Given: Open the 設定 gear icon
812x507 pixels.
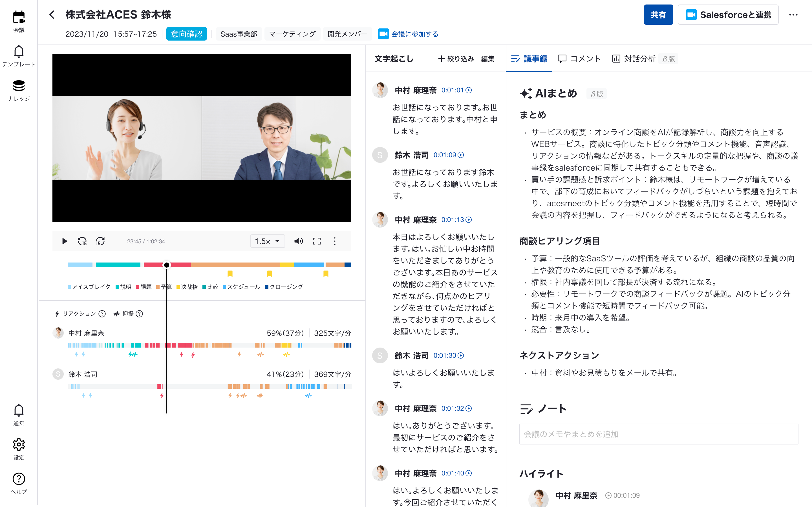Looking at the screenshot, I should pos(19,445).
